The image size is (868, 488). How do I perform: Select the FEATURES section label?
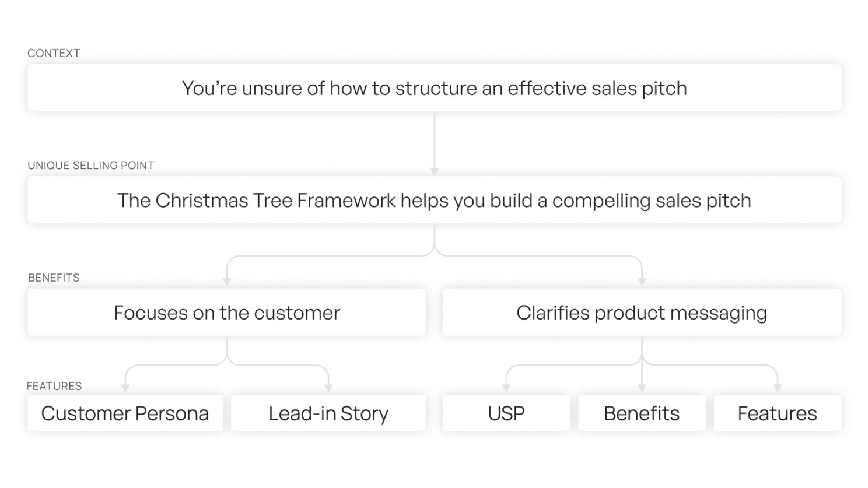point(54,386)
